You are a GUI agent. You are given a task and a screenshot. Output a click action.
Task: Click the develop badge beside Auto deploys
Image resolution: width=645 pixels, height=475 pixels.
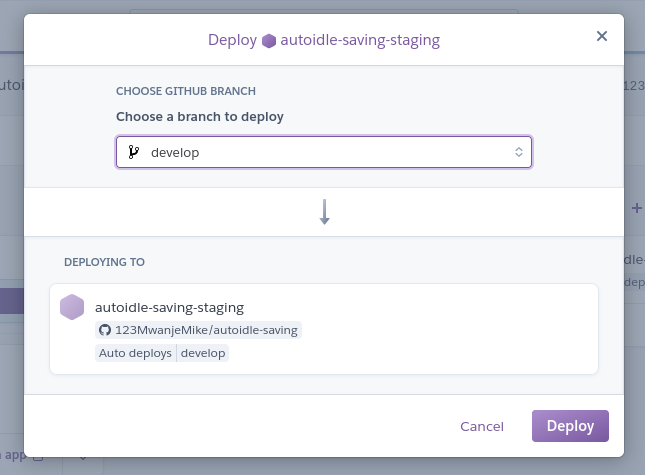(x=203, y=353)
